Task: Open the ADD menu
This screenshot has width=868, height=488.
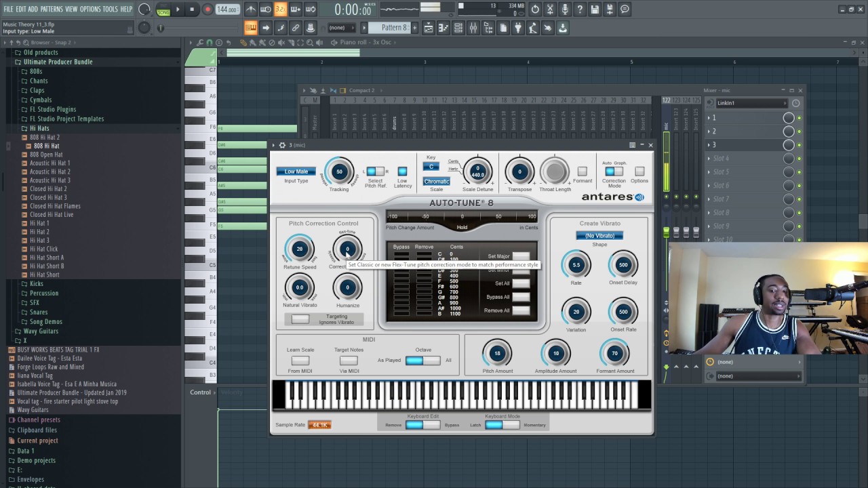Action: point(33,9)
